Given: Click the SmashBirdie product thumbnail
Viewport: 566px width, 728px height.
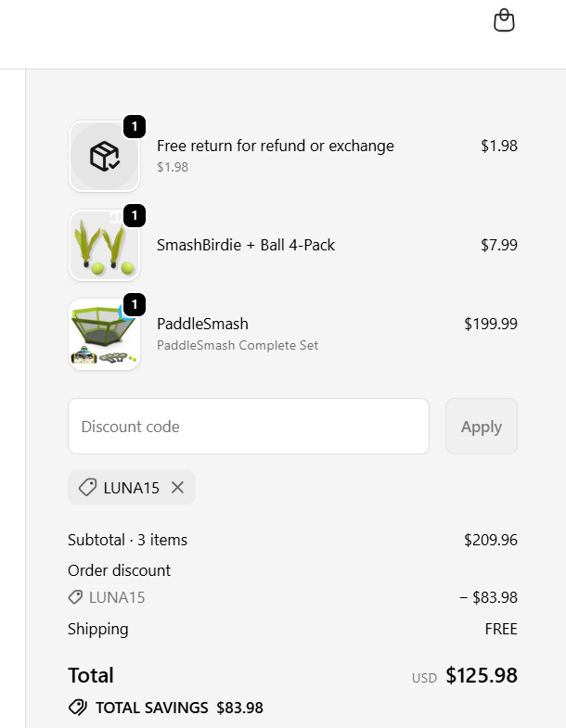Looking at the screenshot, I should pos(104,246).
